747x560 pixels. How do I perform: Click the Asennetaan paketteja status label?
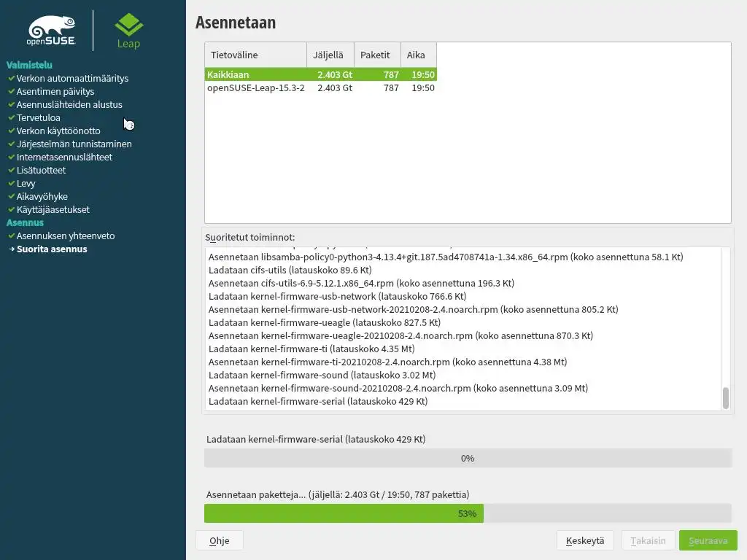pyautogui.click(x=337, y=494)
